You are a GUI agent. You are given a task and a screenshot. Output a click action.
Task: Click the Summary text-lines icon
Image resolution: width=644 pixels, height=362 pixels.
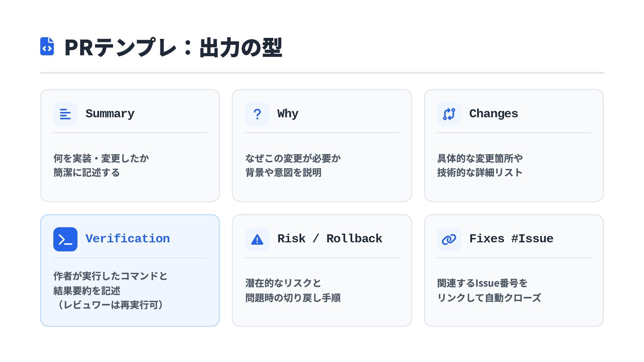65,114
